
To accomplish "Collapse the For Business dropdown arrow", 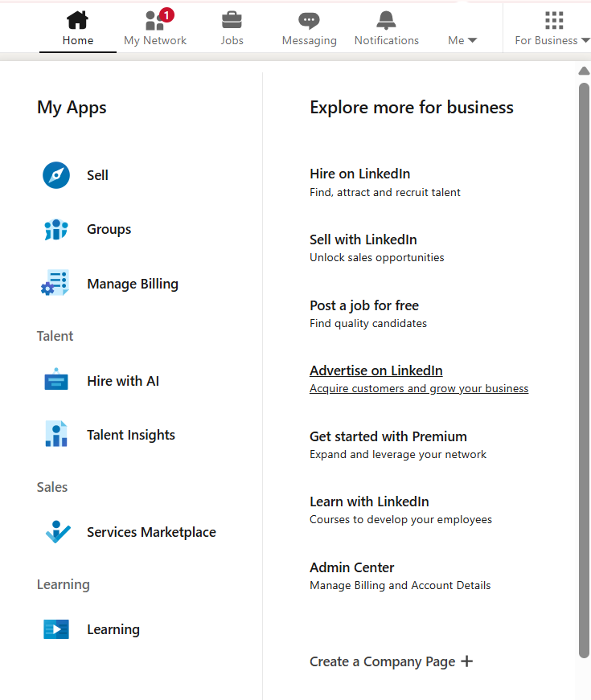I will point(585,41).
